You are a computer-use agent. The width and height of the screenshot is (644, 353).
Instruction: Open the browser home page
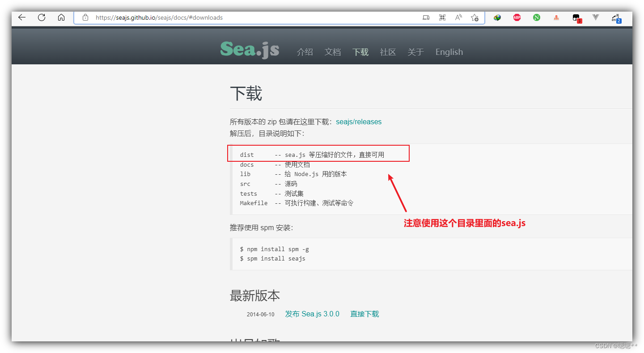[61, 17]
